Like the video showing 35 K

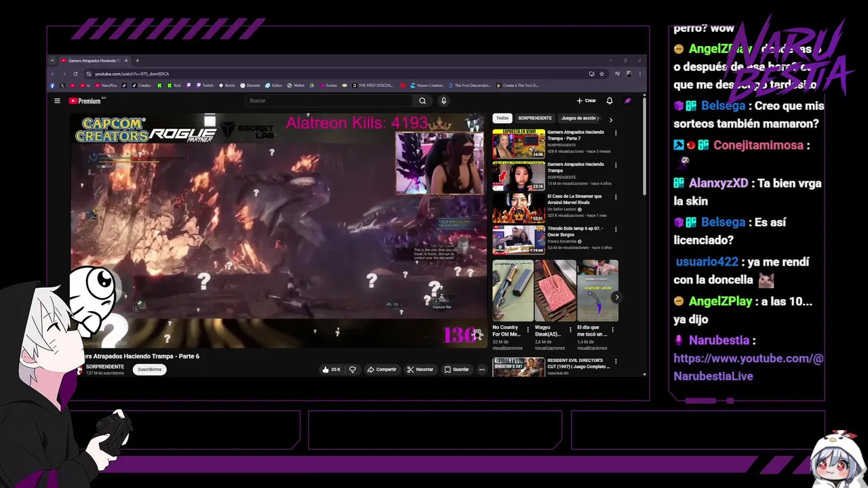[x=332, y=369]
